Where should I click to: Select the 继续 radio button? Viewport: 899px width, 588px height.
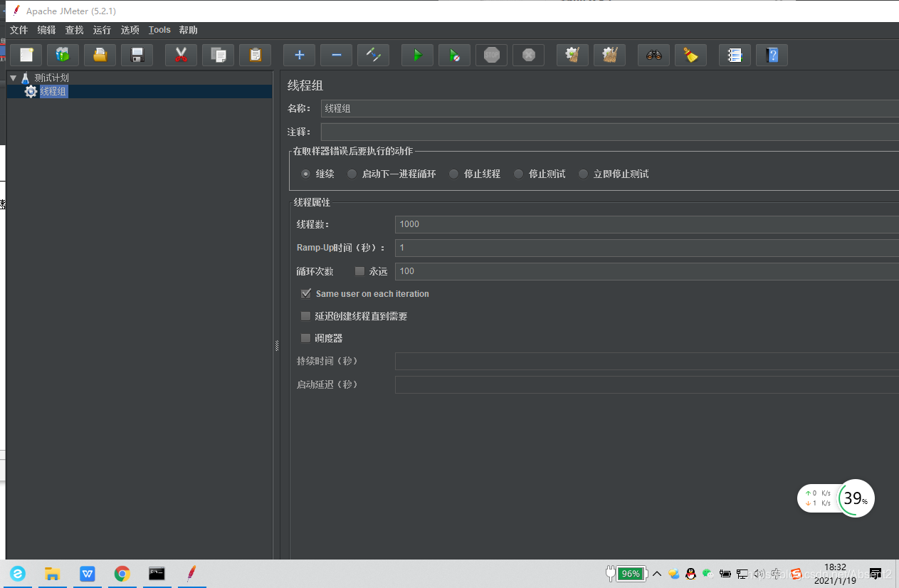point(306,174)
